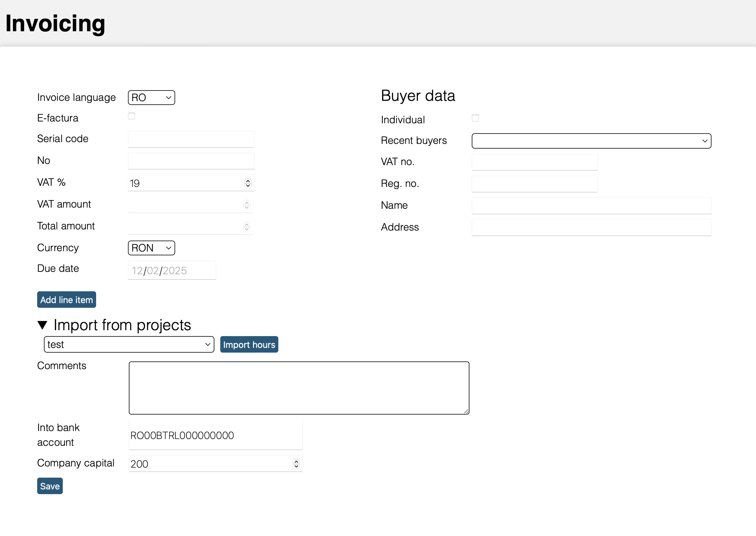Click the Save button
This screenshot has height=536, width=756.
[x=50, y=486]
